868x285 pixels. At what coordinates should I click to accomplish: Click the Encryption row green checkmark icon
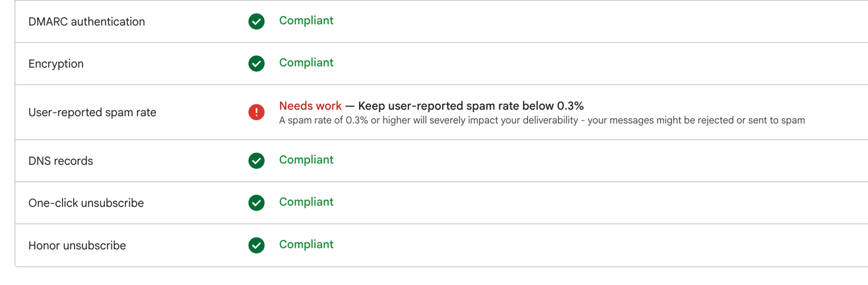point(256,64)
